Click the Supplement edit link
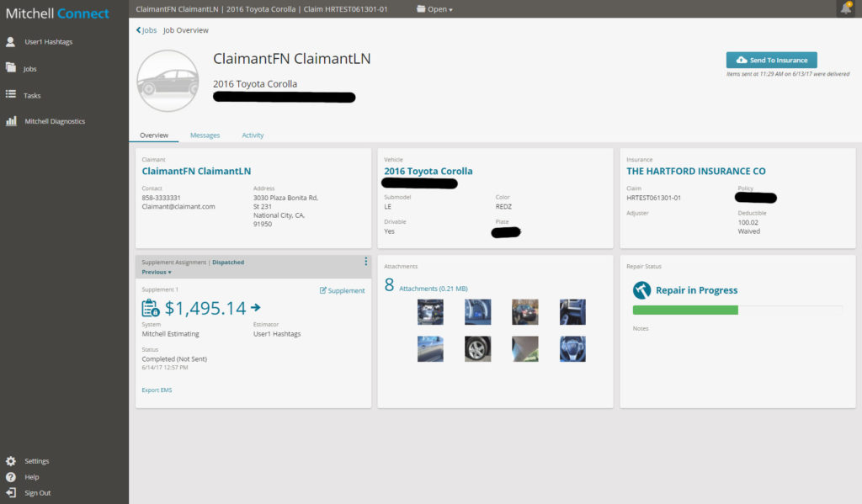 (x=342, y=290)
